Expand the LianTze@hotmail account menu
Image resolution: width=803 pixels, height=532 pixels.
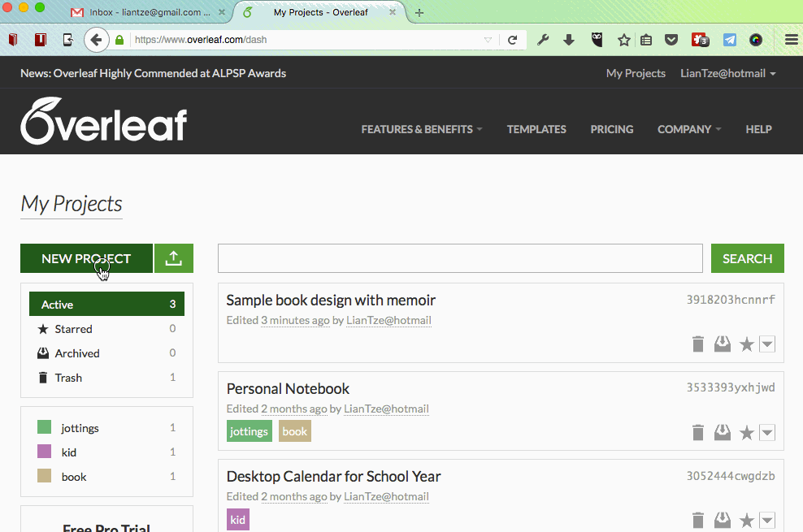727,73
